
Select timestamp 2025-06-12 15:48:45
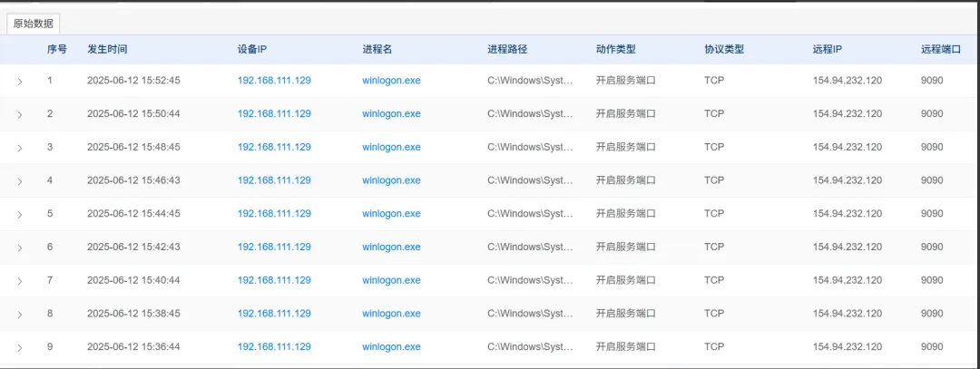tap(133, 147)
